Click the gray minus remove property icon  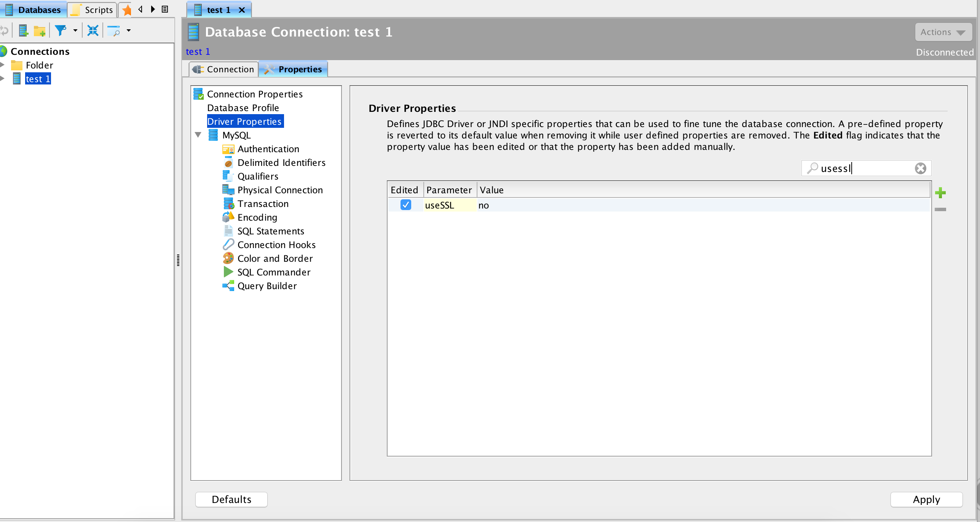940,209
